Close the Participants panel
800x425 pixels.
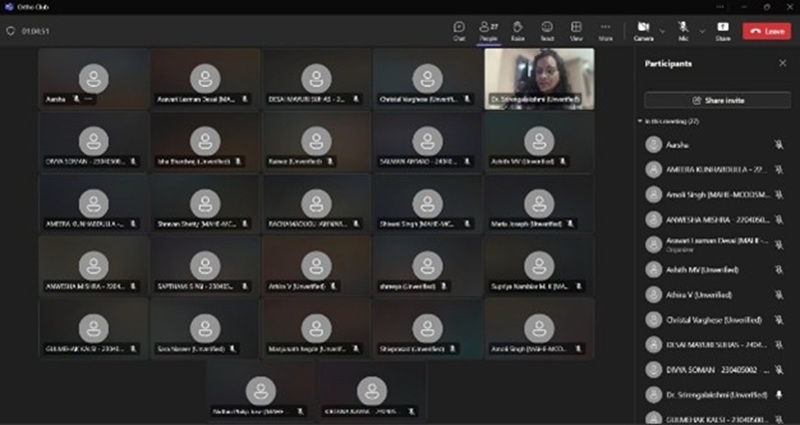tap(782, 63)
